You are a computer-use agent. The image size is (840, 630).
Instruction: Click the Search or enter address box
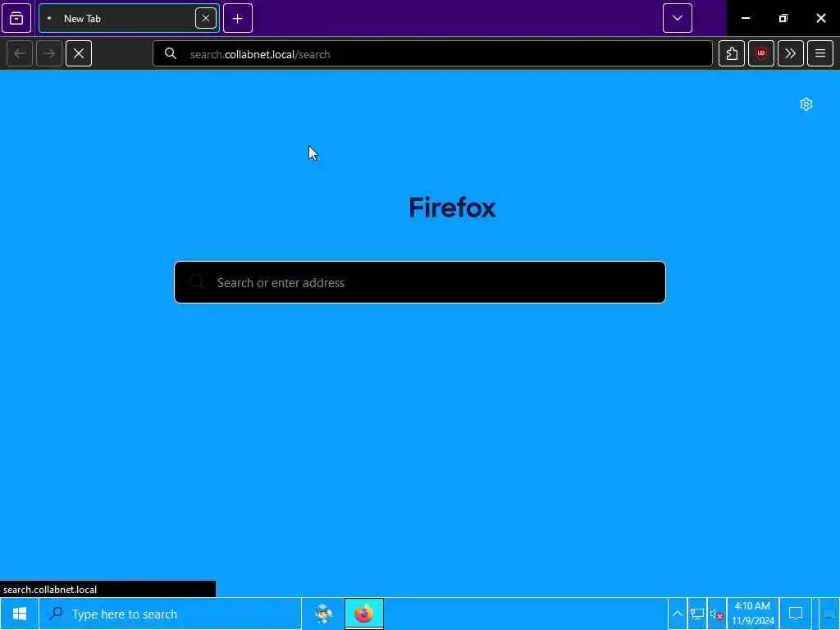click(x=420, y=282)
